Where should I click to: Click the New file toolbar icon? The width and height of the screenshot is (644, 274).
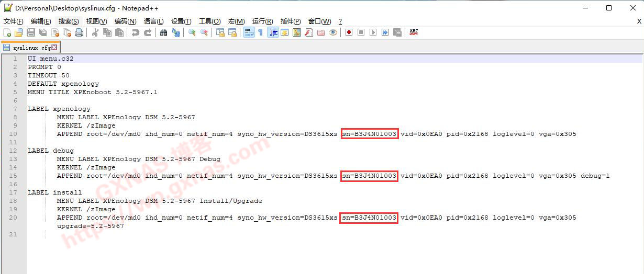[7, 32]
